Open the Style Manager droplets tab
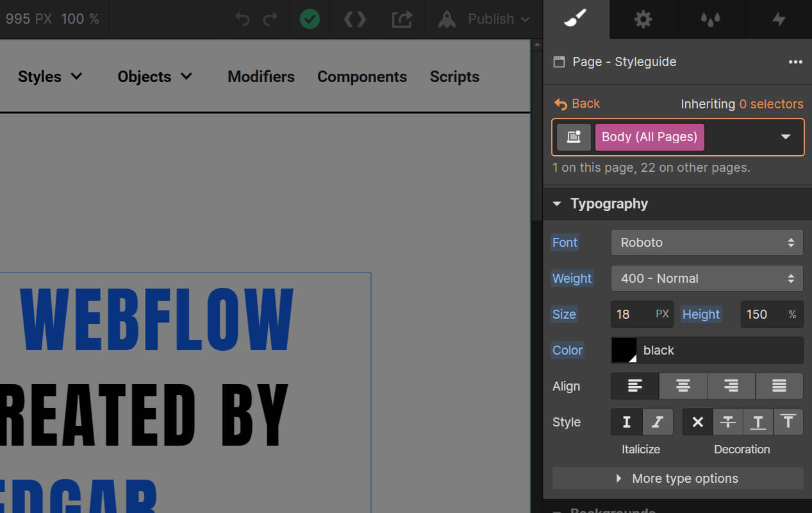812x513 pixels. click(x=710, y=19)
